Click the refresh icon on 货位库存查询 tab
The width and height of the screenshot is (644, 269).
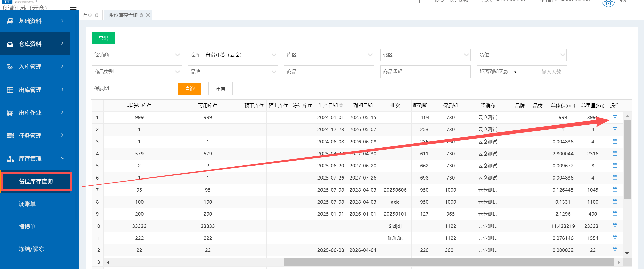point(141,15)
